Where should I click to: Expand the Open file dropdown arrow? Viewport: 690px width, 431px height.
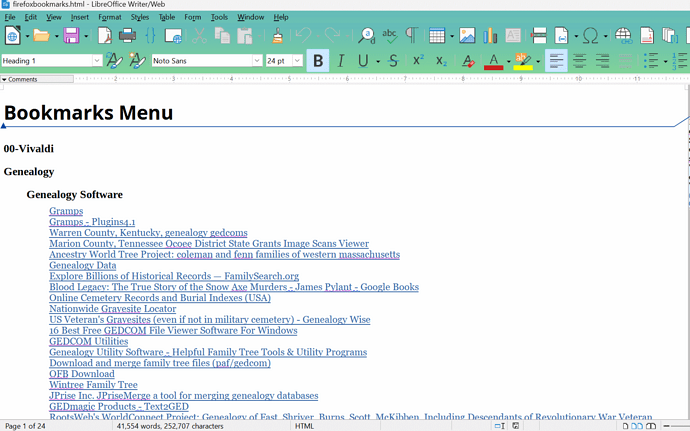(56, 36)
